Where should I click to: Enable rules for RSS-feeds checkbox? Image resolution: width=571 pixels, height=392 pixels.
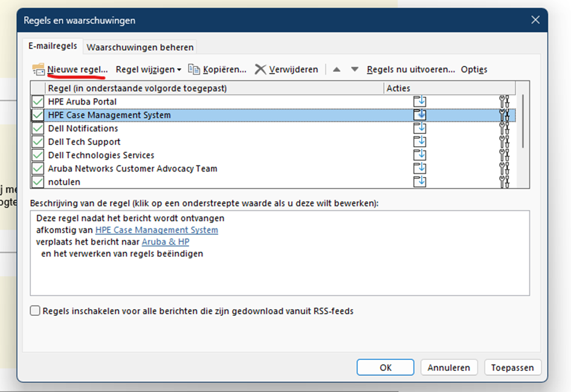pos(36,311)
